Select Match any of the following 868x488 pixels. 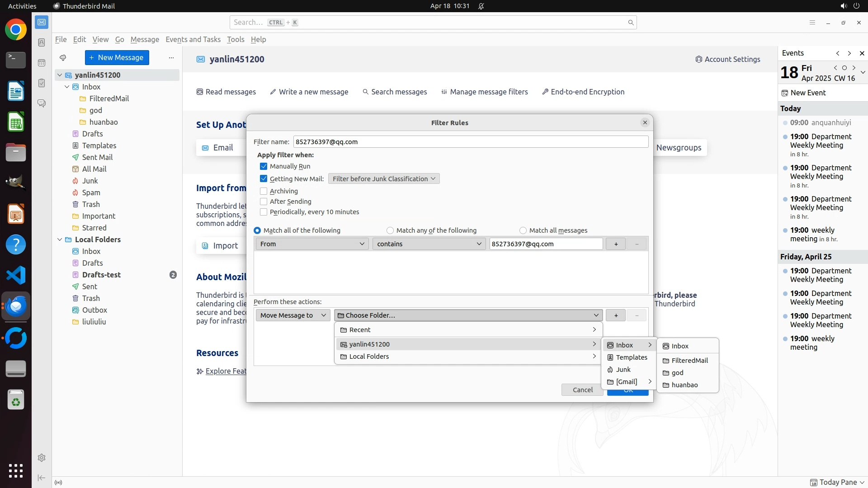point(390,230)
